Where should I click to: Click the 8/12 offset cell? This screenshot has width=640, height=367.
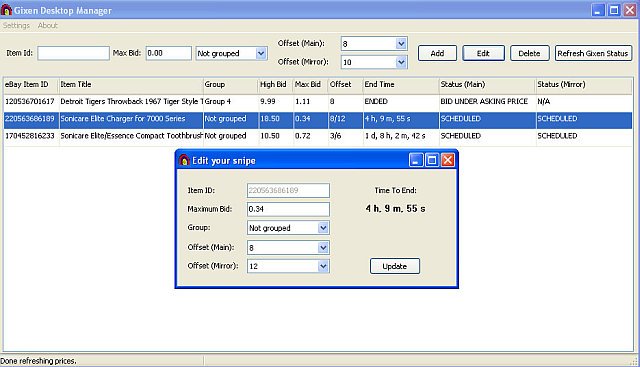click(338, 118)
